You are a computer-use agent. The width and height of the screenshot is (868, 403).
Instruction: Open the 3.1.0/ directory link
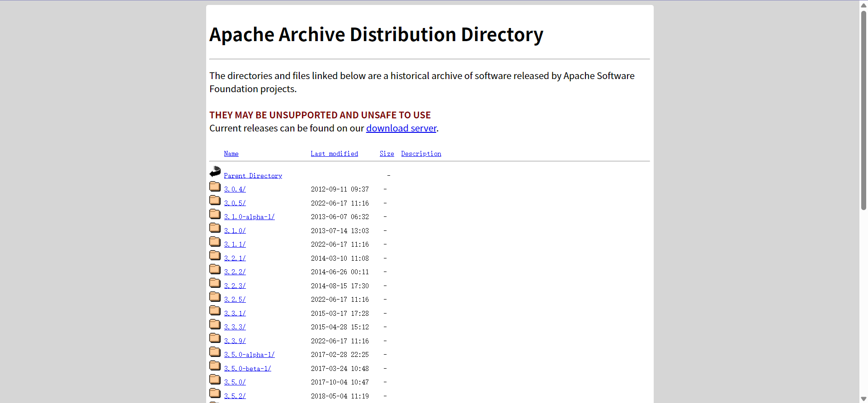coord(235,231)
